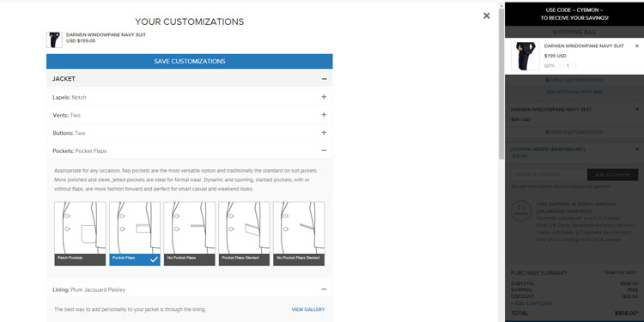Image resolution: width=644 pixels, height=322 pixels.
Task: Click the Add a Coupon button
Action: [x=612, y=174]
